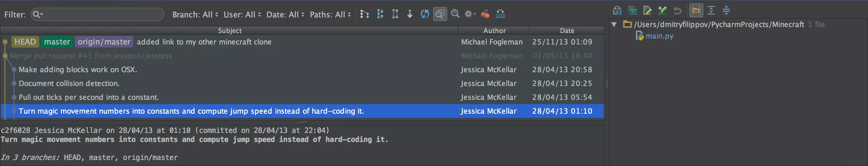Click the revert selected changes arrow icon
This screenshot has height=166, width=868.
point(677,11)
